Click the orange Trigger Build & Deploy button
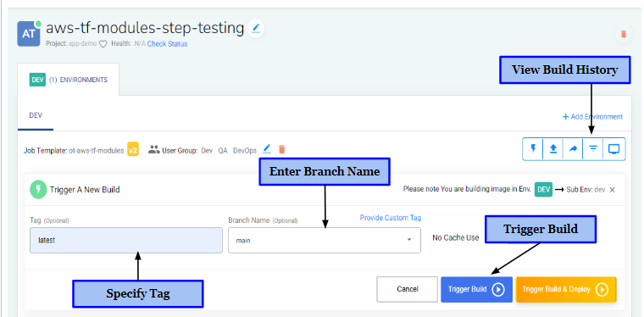Screen dimensions: 644x317 pos(566,290)
